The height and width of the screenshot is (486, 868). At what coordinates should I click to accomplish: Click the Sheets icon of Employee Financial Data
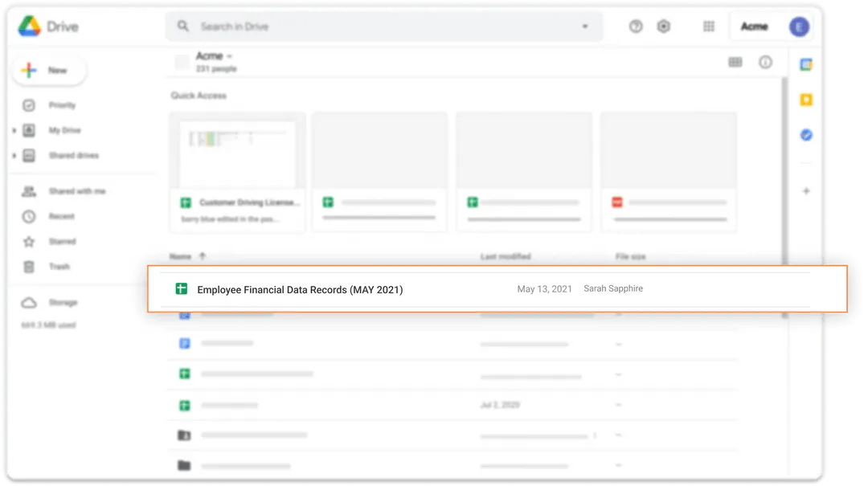click(x=181, y=289)
